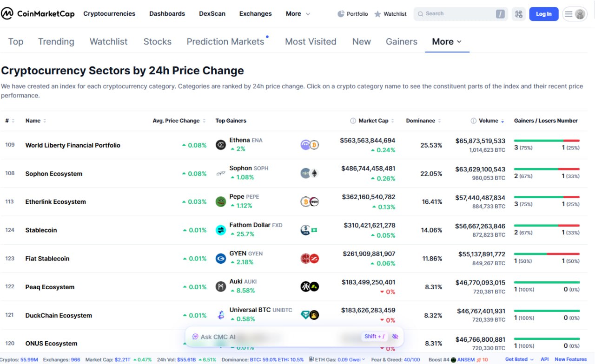Click the Log In button
The width and height of the screenshot is (595, 364).
tap(544, 14)
